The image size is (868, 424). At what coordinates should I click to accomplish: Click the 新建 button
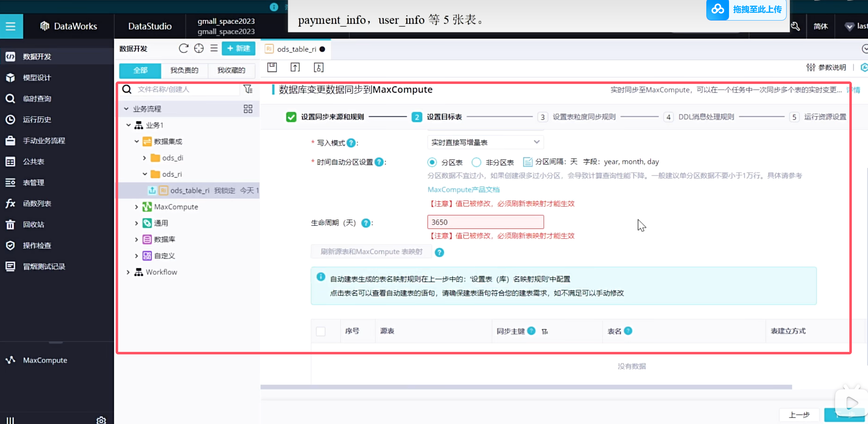238,48
